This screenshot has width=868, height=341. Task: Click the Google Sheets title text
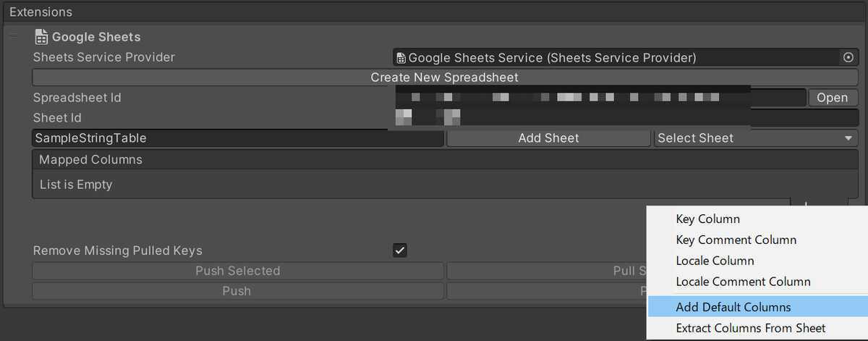pos(96,37)
